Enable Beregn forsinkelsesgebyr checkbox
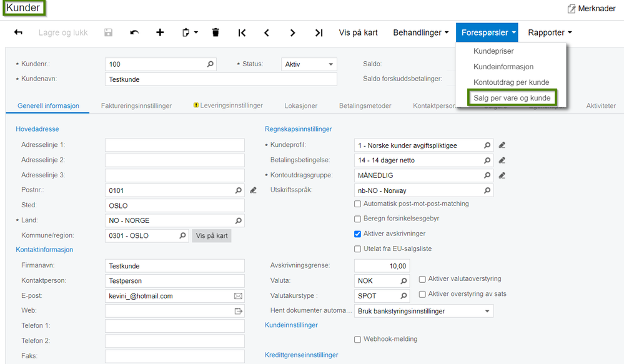This screenshot has width=624, height=364. pos(357,219)
